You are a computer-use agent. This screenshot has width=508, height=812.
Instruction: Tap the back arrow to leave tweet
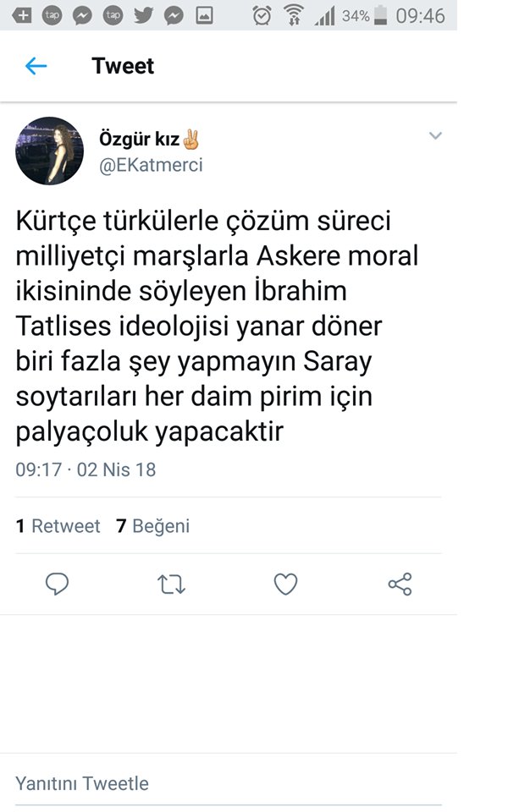click(36, 66)
